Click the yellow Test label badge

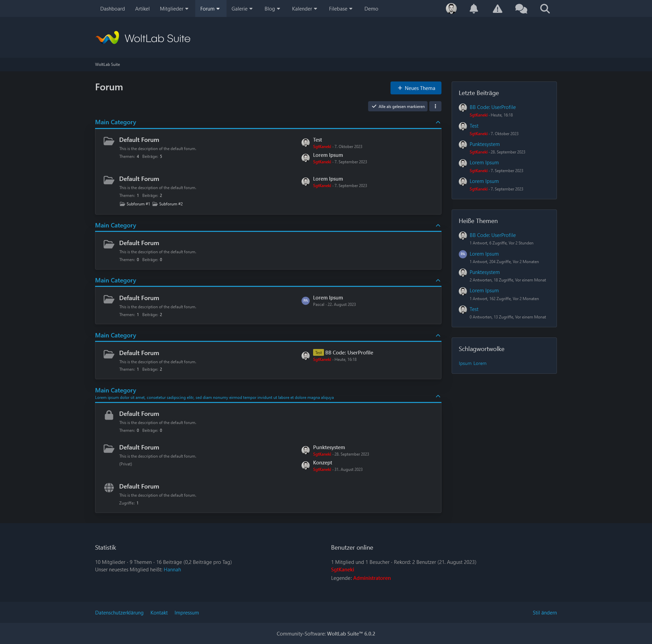[x=319, y=353]
